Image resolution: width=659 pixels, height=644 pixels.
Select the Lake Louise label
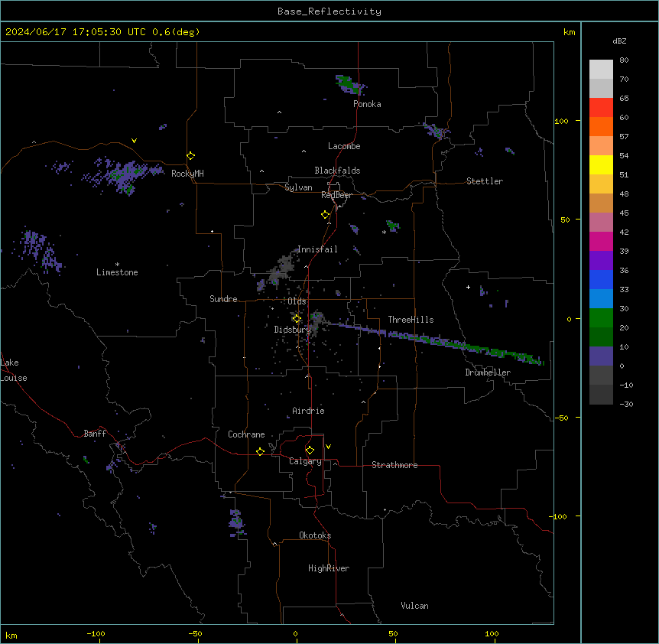14,370
